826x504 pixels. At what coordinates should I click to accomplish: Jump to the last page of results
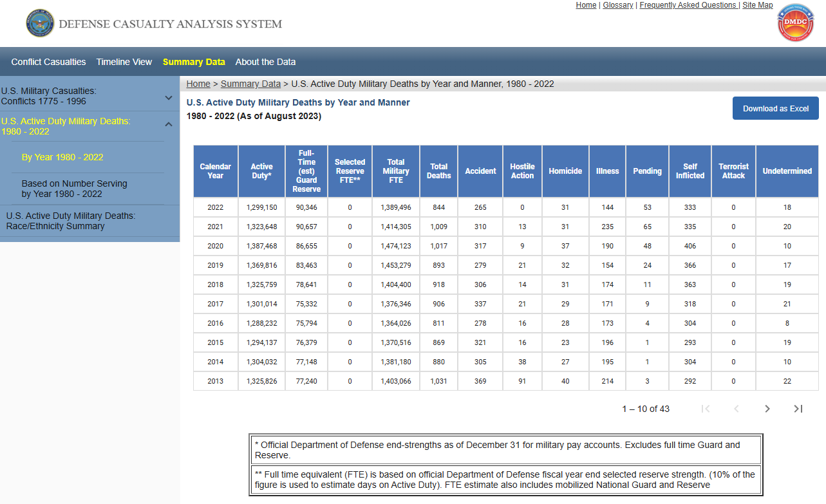798,409
